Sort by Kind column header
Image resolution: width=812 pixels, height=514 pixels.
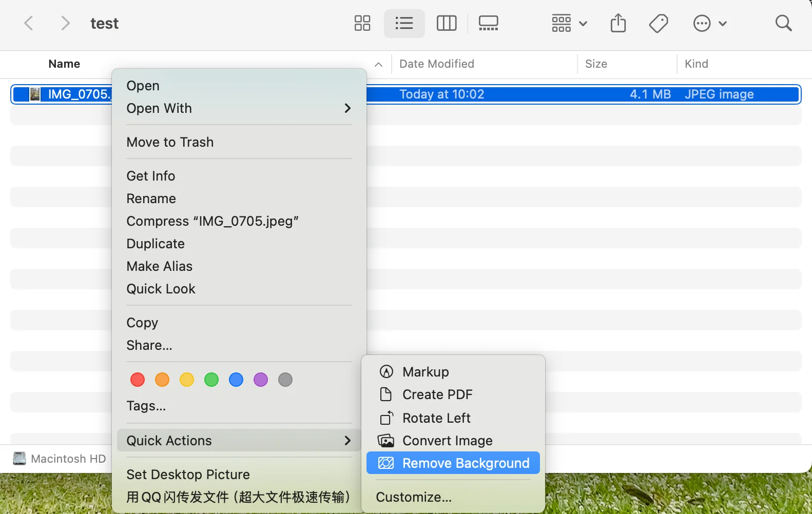(x=697, y=64)
